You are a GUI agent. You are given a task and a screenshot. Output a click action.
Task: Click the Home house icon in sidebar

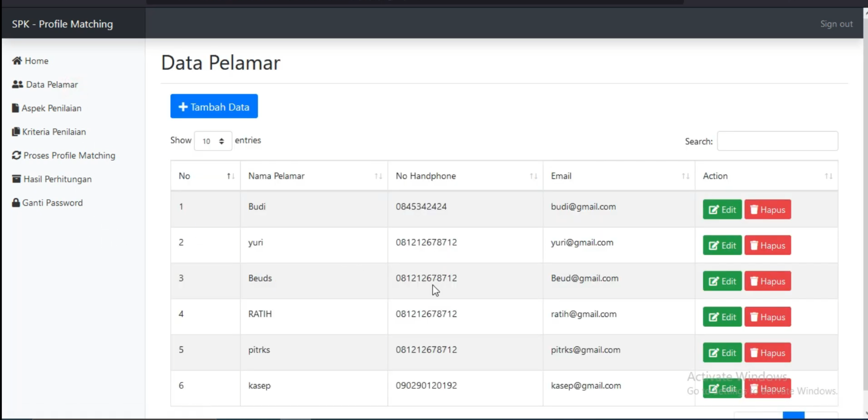pyautogui.click(x=17, y=61)
